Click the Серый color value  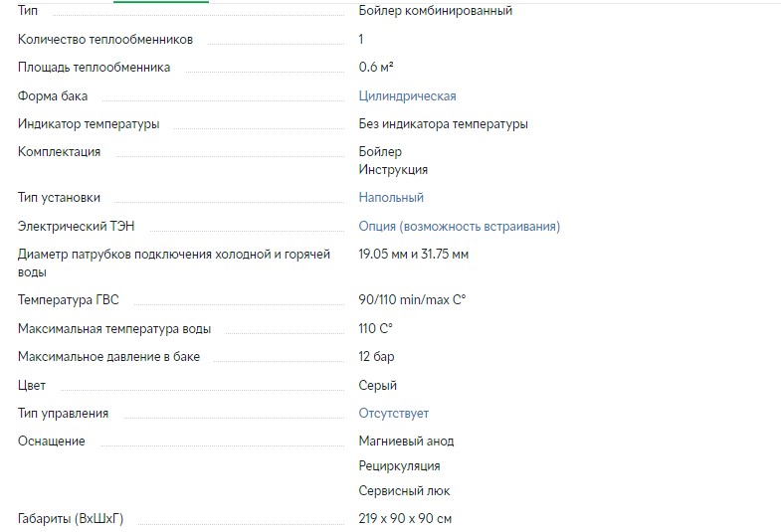(x=377, y=386)
